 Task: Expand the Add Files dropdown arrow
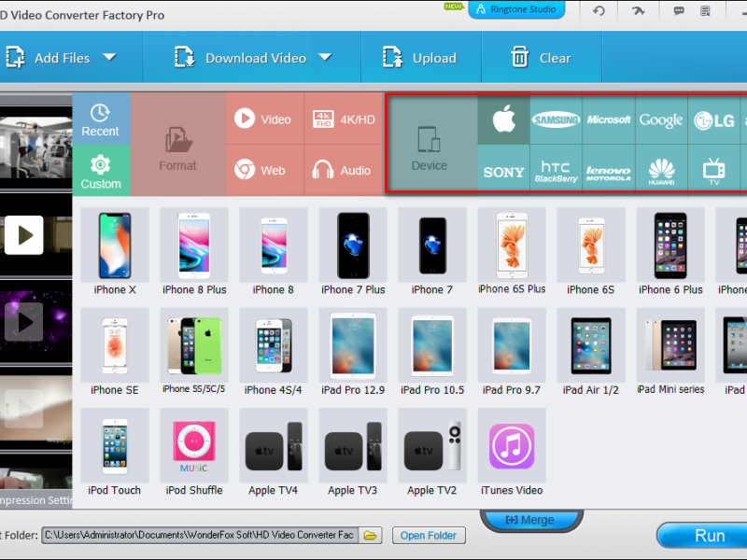pos(109,57)
